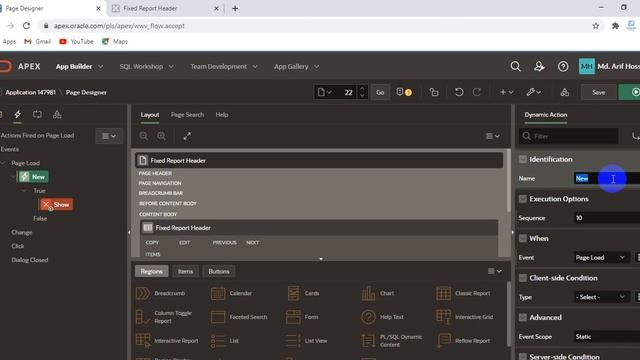
Task: Open the Create plus menu
Action: (x=507, y=92)
